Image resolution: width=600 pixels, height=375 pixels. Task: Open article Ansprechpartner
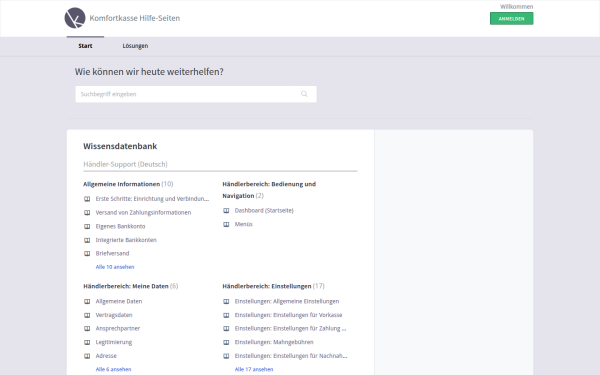pos(118,328)
